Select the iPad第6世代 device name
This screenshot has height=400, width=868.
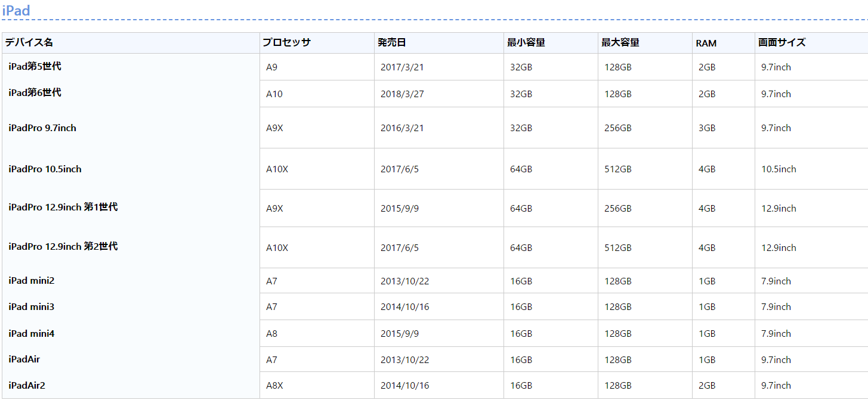pyautogui.click(x=35, y=92)
